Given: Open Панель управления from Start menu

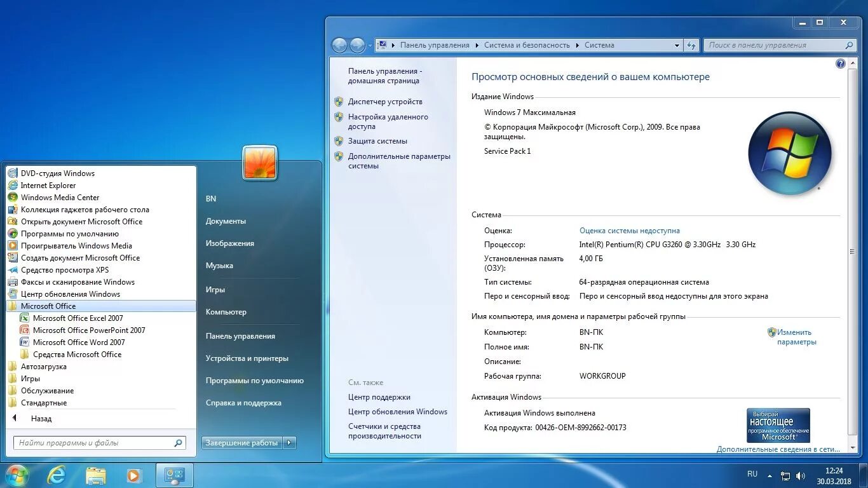Looking at the screenshot, I should coord(240,336).
